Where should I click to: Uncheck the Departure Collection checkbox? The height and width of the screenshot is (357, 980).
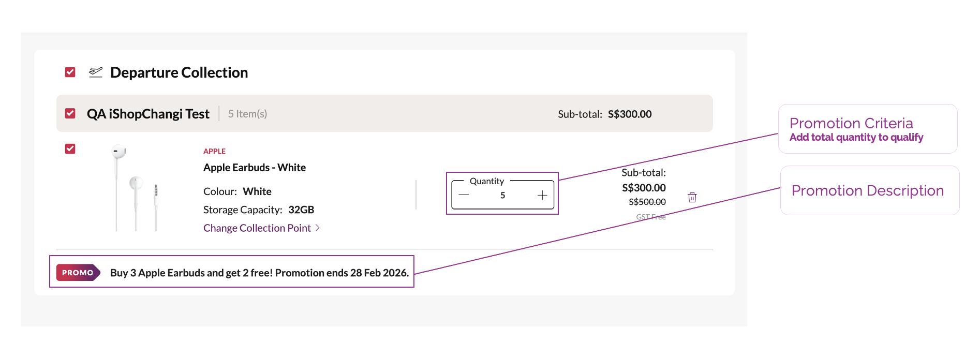click(70, 72)
